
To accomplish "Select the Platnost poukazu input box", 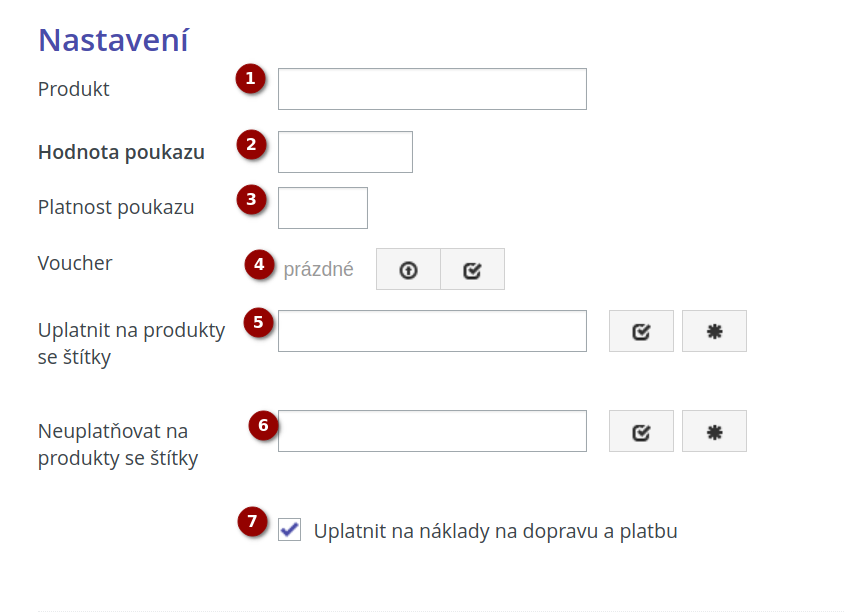I will (x=322, y=207).
